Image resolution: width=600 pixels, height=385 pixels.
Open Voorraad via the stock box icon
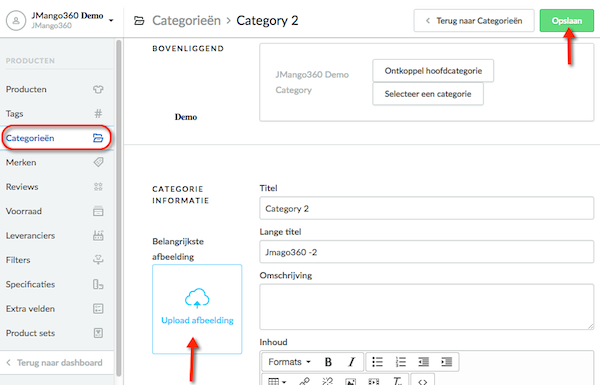pyautogui.click(x=98, y=211)
